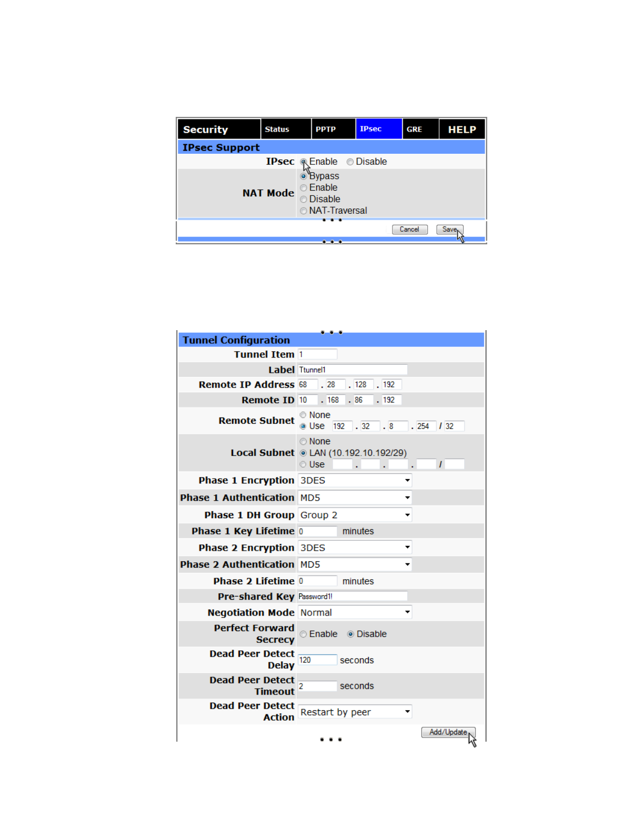
Task: Click Remote ID octet 86
Action: pos(364,400)
